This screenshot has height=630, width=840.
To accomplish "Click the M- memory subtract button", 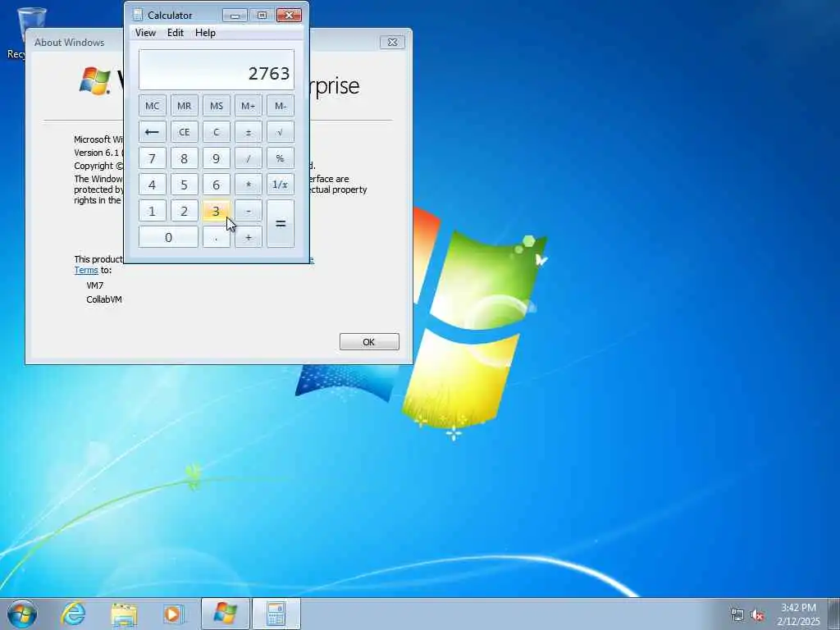I will (281, 106).
